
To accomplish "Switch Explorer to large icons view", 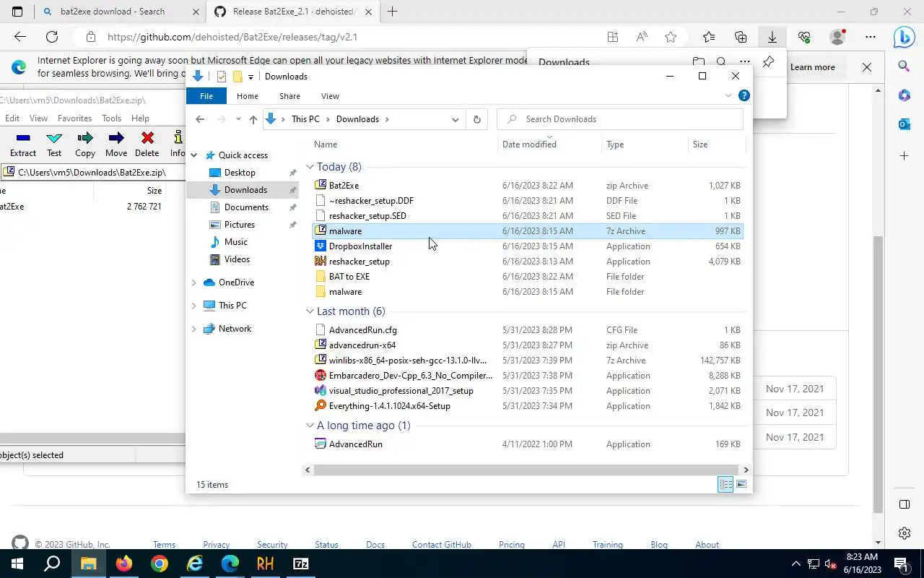I will coord(741,484).
